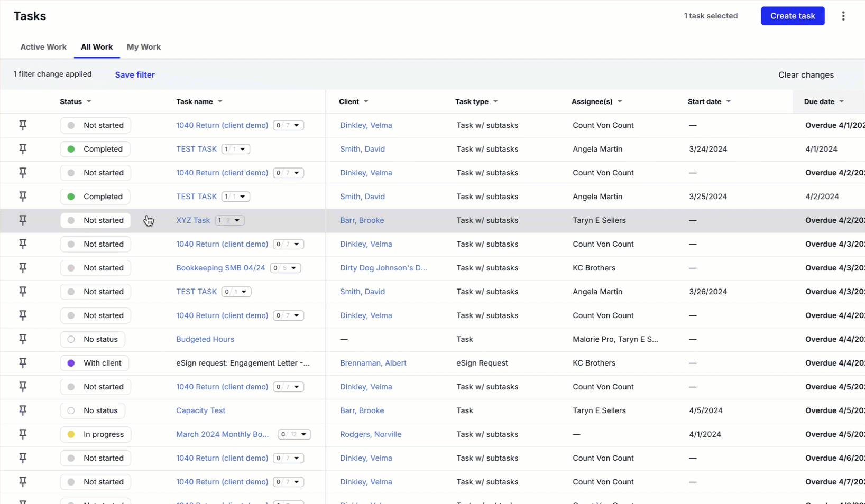Screen dimensions: 865x504
Task: Click the Create task button
Action: pyautogui.click(x=793, y=16)
